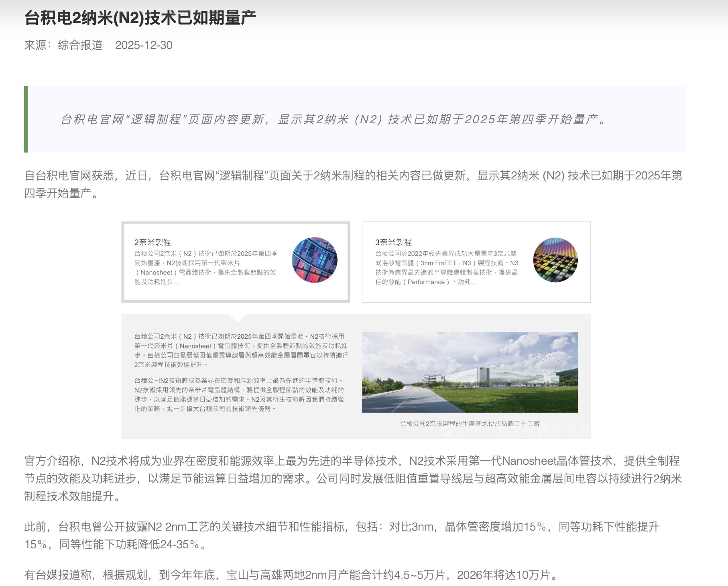This screenshot has width=728, height=586.
Task: Click the fab building rendering photo
Action: (x=470, y=372)
